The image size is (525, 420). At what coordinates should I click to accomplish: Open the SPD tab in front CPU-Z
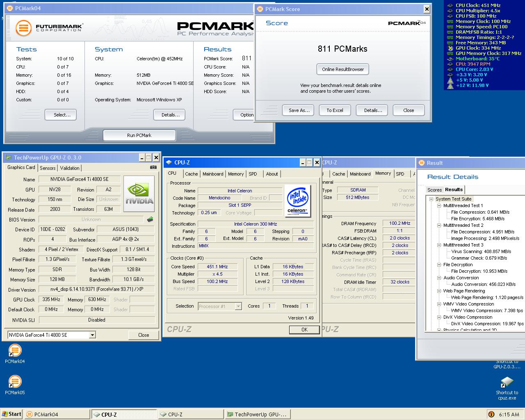click(253, 174)
